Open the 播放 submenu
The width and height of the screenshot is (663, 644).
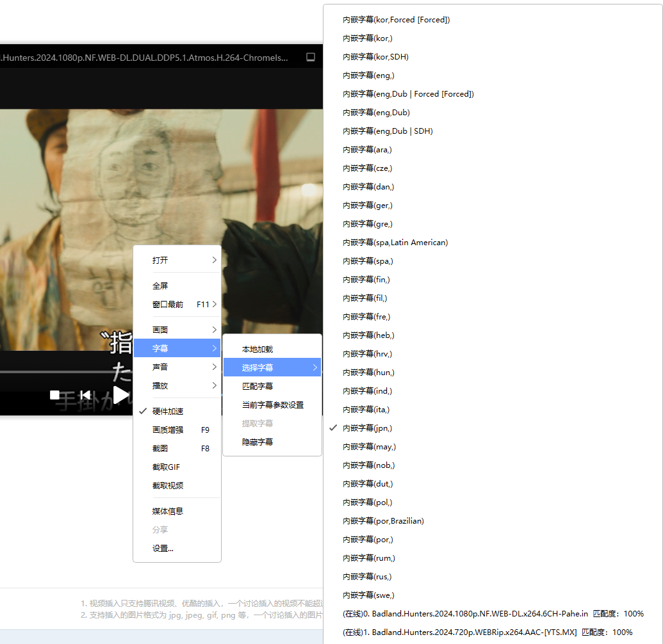(177, 385)
